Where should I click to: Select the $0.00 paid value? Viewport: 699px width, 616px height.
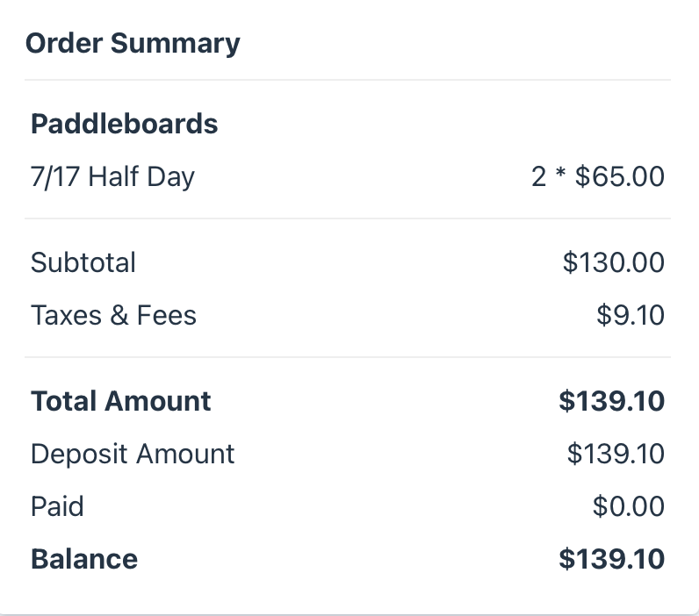pyautogui.click(x=629, y=506)
